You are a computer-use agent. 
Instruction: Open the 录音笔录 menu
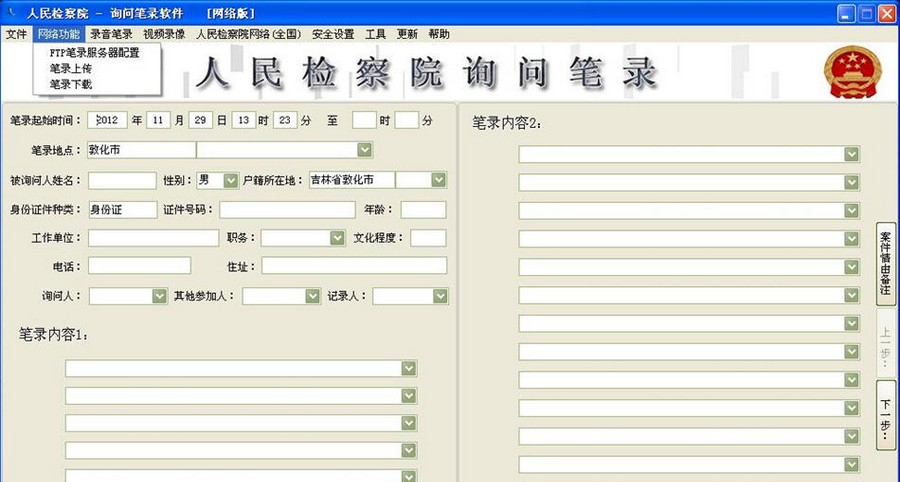click(111, 34)
